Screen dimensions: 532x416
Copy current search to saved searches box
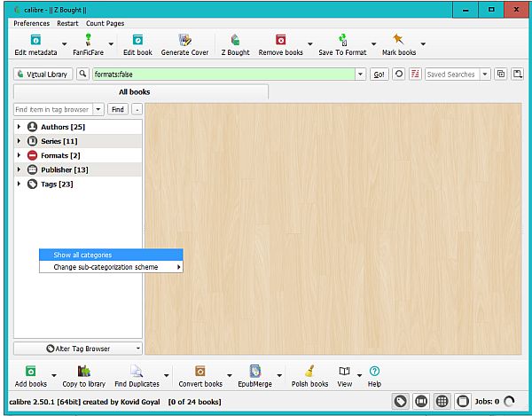(x=501, y=74)
